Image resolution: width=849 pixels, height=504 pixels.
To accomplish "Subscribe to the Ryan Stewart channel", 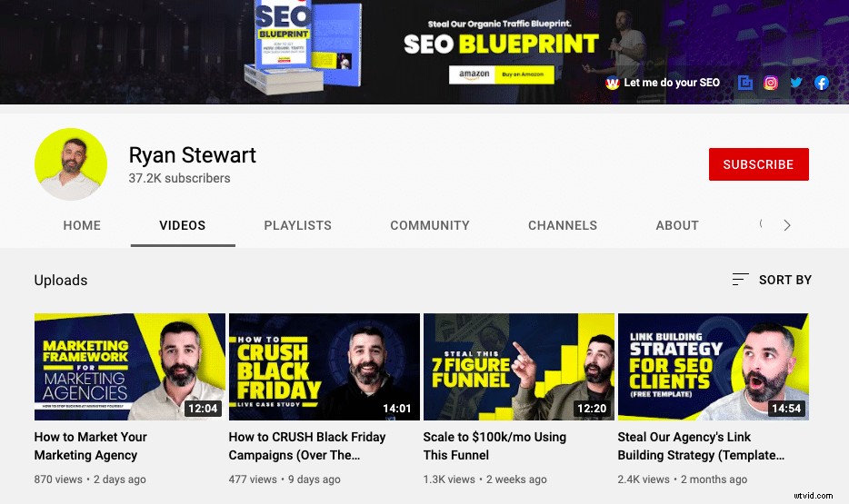I will click(759, 164).
